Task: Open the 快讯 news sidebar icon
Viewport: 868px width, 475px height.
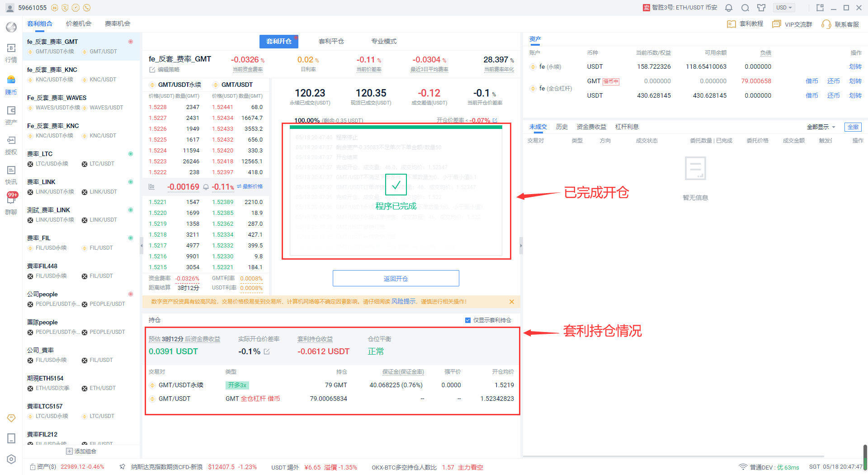Action: click(x=11, y=175)
